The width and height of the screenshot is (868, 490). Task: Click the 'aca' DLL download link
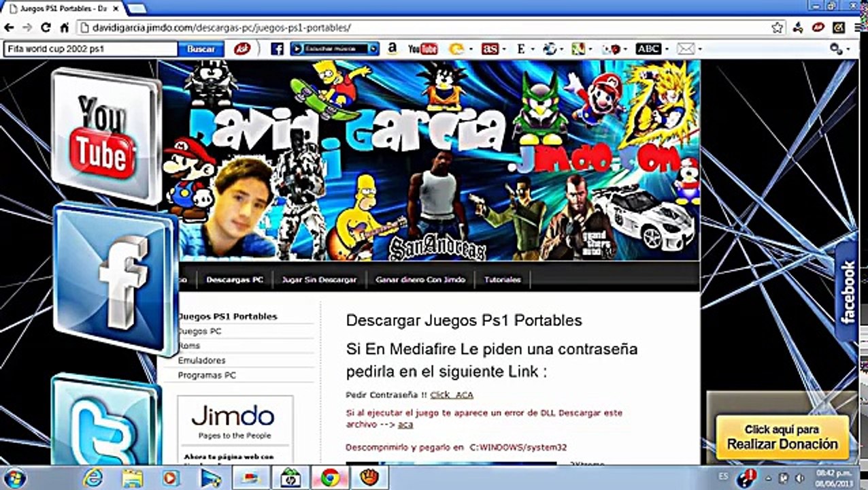[405, 425]
